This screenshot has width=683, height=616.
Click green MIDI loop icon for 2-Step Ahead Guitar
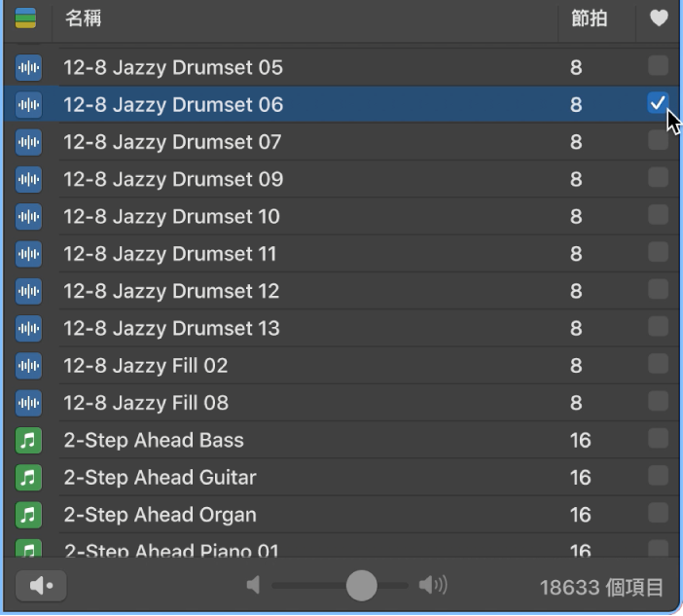29,477
